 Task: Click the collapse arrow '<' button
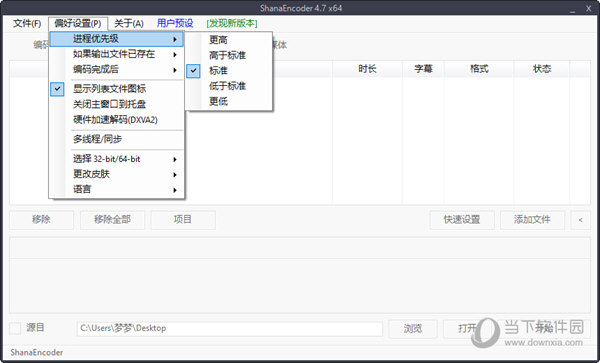pos(580,220)
